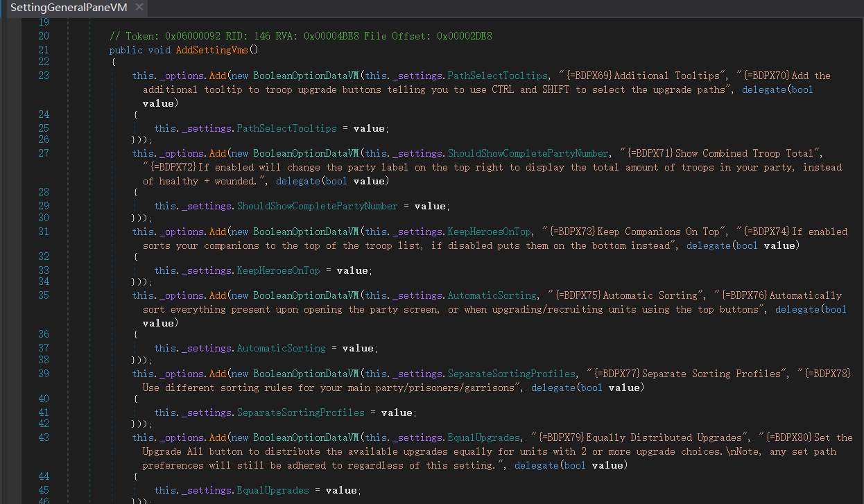The width and height of the screenshot is (864, 504).
Task: Click line number 31 in the gutter
Action: click(x=44, y=232)
